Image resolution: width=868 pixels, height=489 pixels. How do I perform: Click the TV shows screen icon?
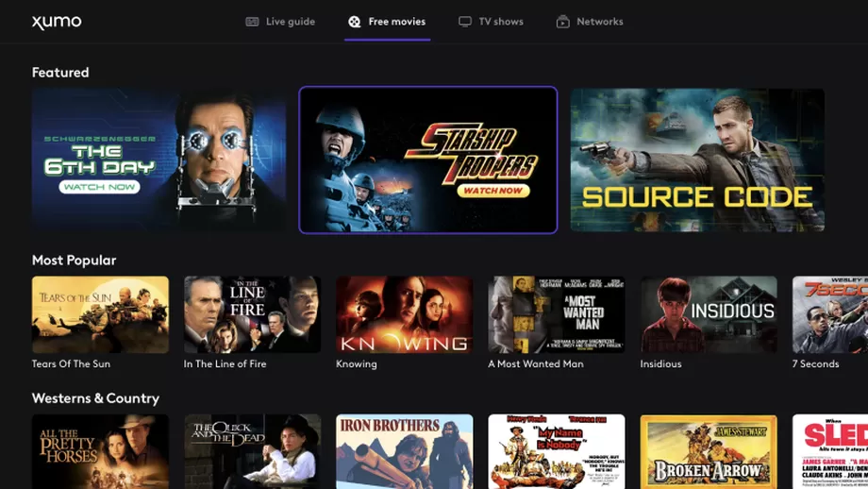coord(465,22)
